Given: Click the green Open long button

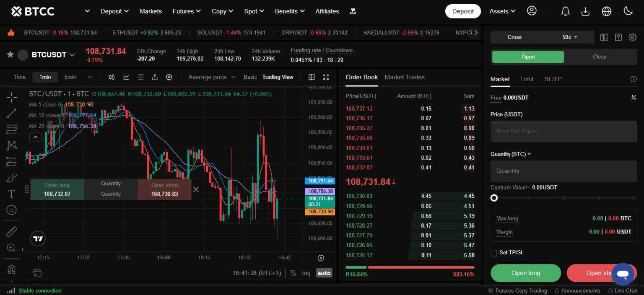Looking at the screenshot, I should tap(525, 273).
